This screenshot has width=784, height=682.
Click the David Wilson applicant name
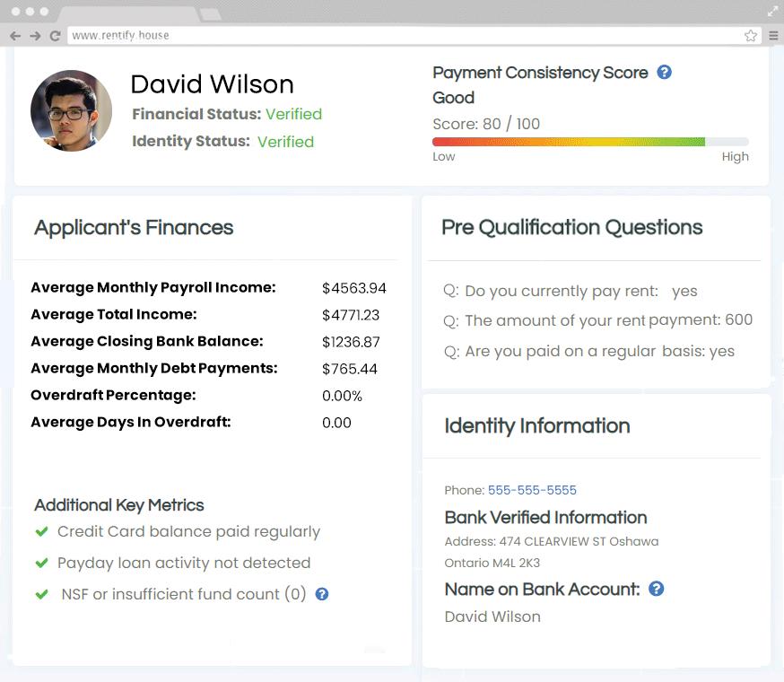click(212, 84)
